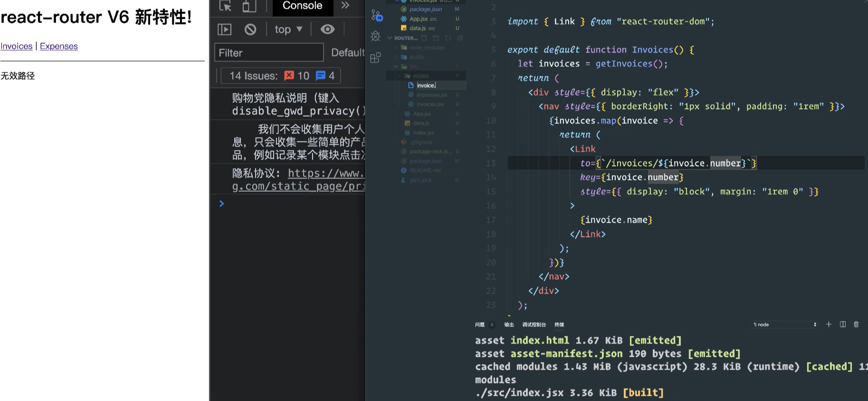
Task: Focus the console Filter input field
Action: (x=269, y=52)
